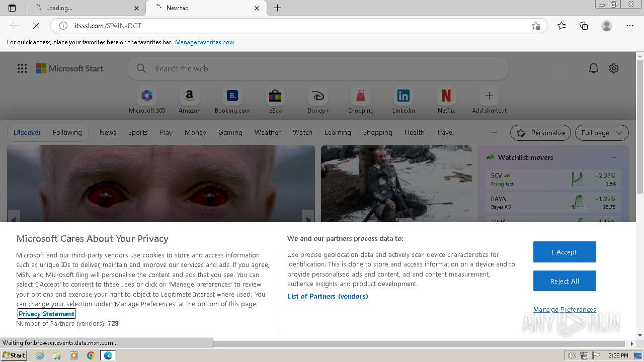Image resolution: width=644 pixels, height=362 pixels.
Task: Click the Personalize button
Action: [x=540, y=133]
